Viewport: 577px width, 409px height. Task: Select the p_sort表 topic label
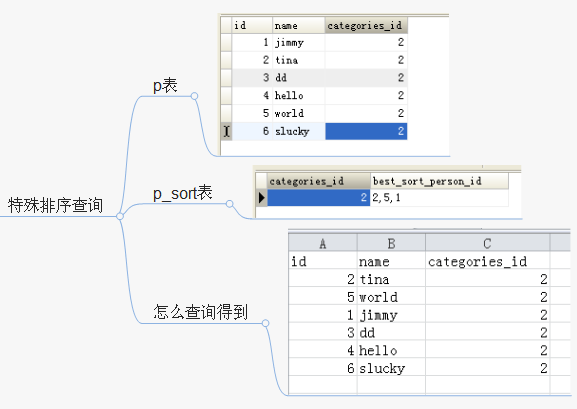coord(183,193)
